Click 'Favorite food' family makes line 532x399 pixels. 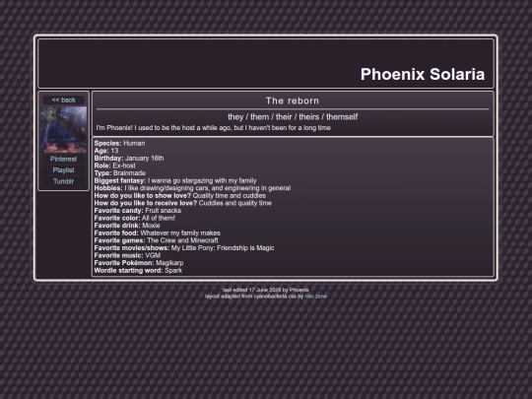tap(157, 233)
